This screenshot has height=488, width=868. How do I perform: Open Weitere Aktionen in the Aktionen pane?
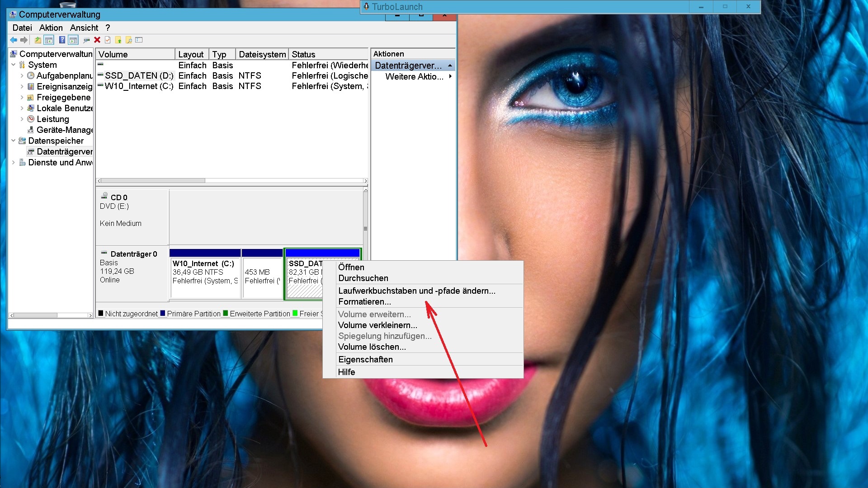pos(413,77)
